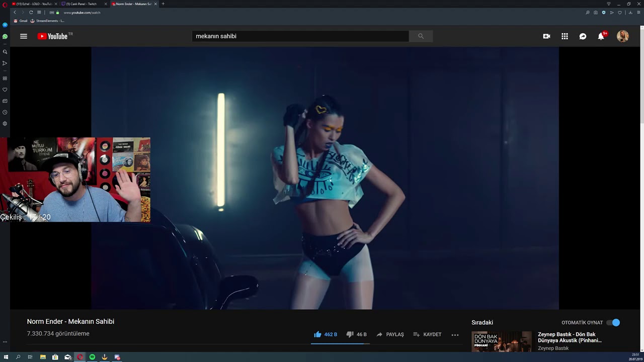Open more actions three-dot menu

click(x=455, y=334)
